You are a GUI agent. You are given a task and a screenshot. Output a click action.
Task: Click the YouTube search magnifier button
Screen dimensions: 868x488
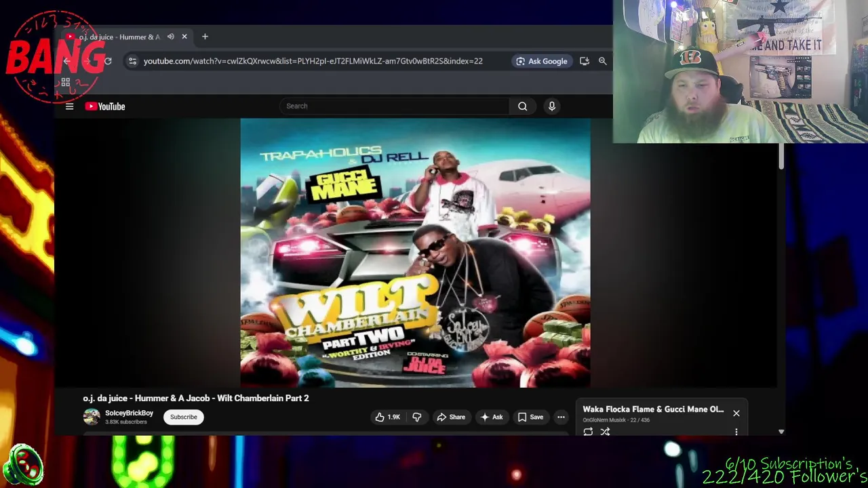[x=523, y=106]
